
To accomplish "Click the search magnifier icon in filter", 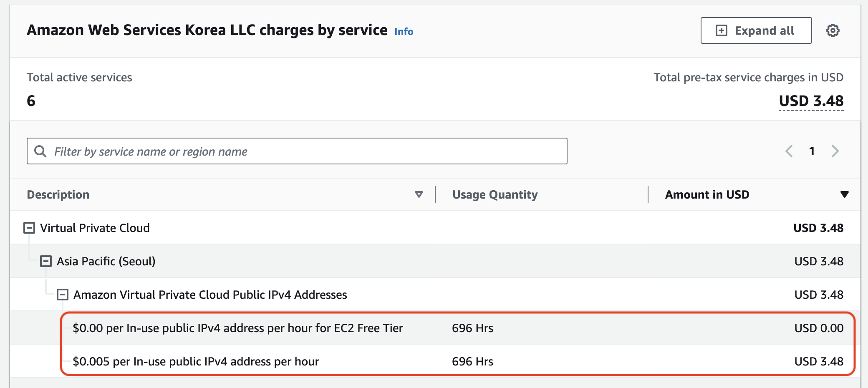I will [40, 151].
